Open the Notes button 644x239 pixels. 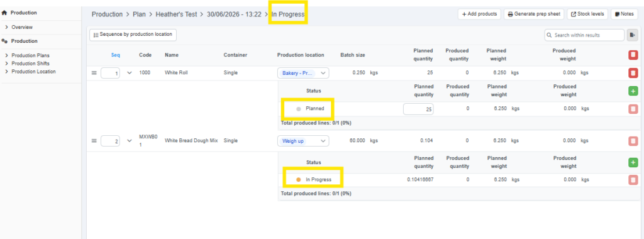(x=625, y=14)
